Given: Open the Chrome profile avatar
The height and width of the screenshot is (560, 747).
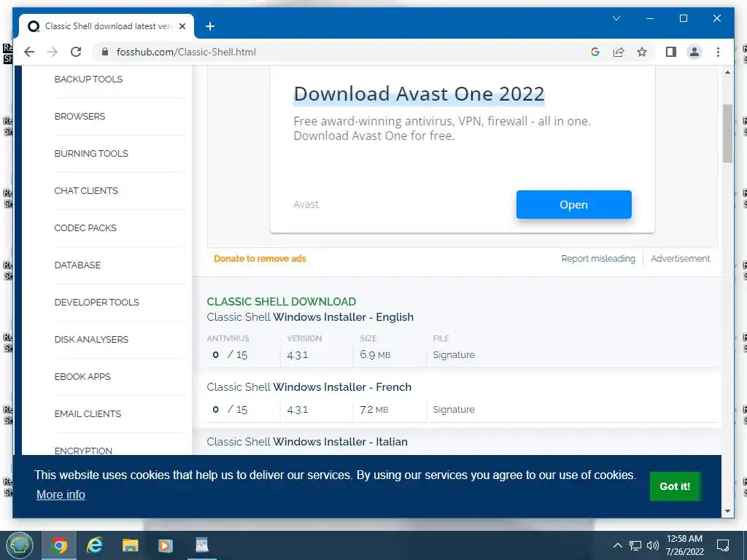Looking at the screenshot, I should 694,52.
